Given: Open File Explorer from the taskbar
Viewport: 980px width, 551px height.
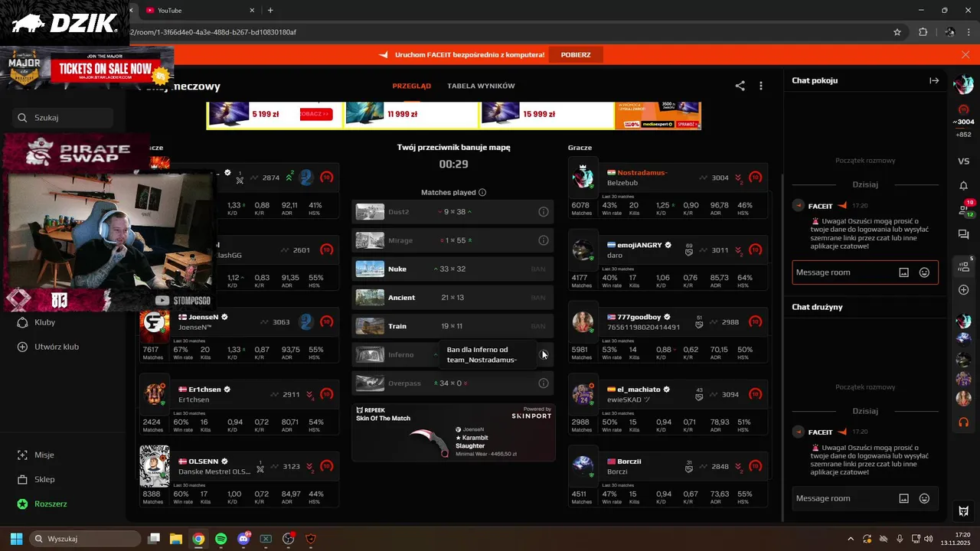Looking at the screenshot, I should (175, 539).
